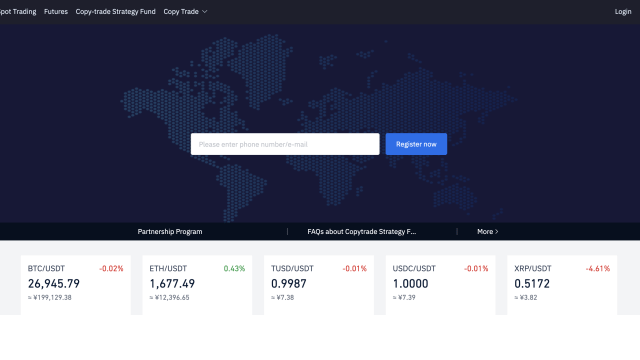Click the ETH price 1,677.49
The image size is (640, 360).
[172, 283]
